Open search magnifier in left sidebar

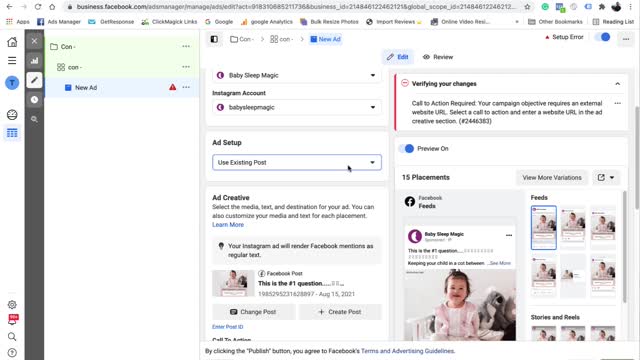tap(12, 337)
